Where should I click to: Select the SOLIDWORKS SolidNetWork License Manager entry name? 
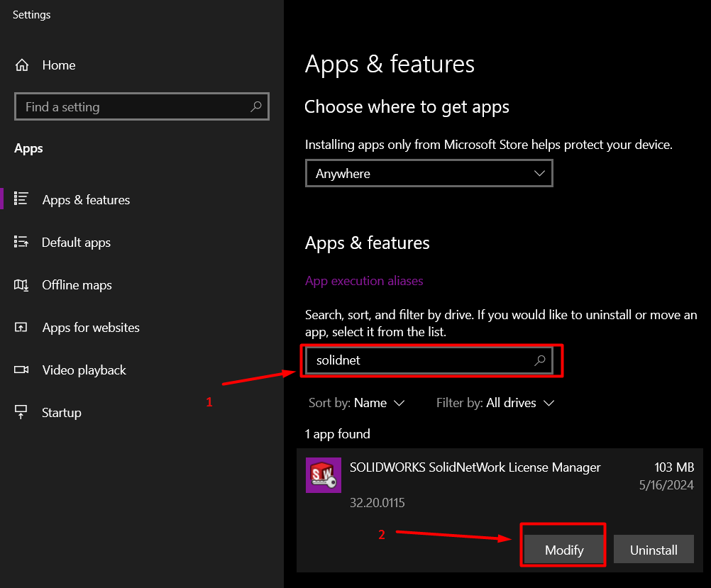click(475, 467)
